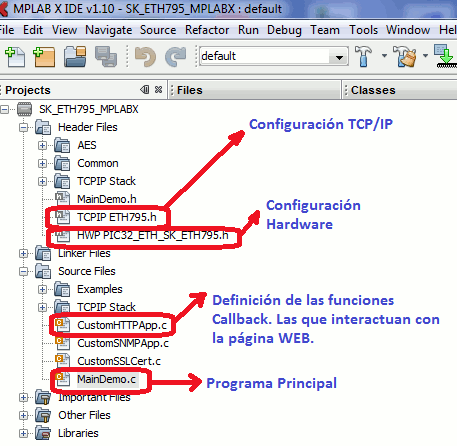
Task: Collapse the Source Files folder
Action: point(23,272)
